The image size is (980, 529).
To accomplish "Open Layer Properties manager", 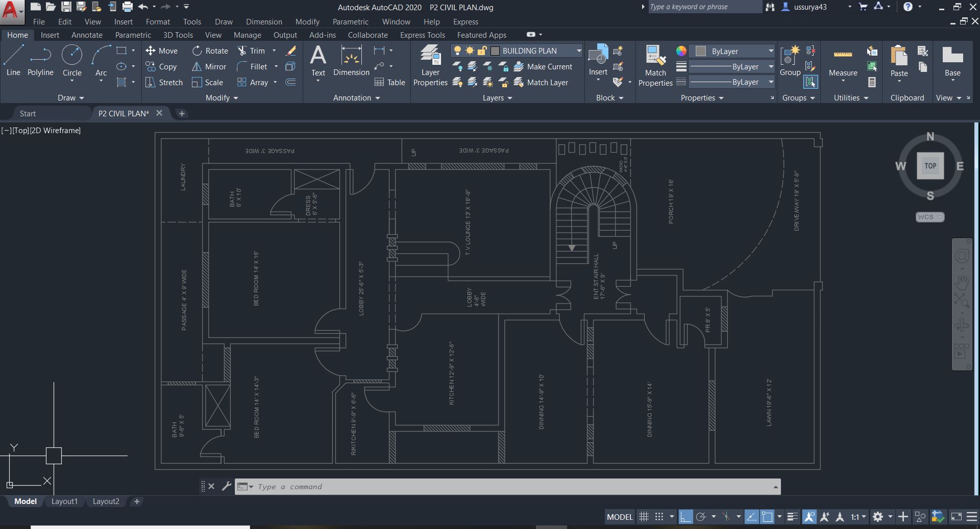I will (x=430, y=65).
